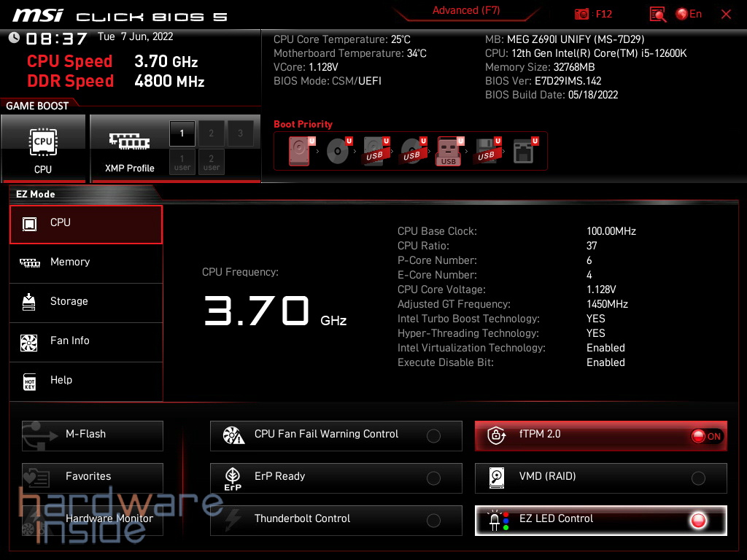Select the Memory DIMM icon in sidebar
This screenshot has width=747, height=560.
click(31, 262)
